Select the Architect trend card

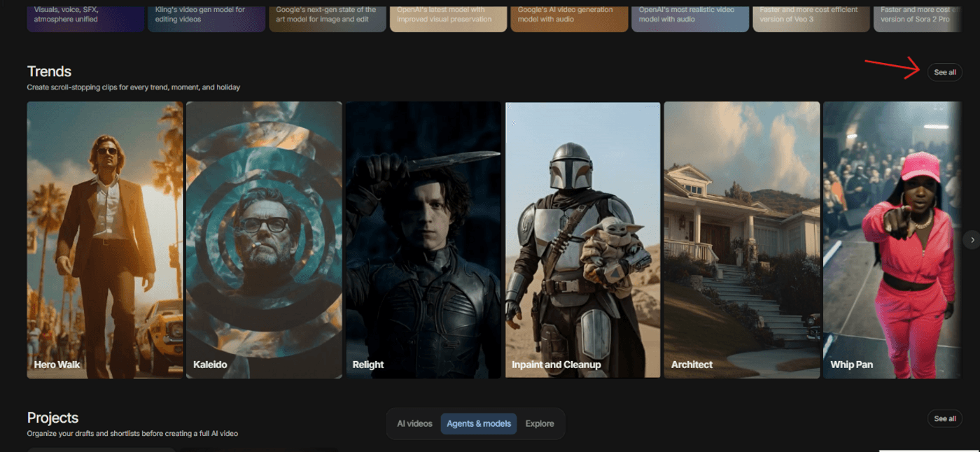click(x=741, y=240)
